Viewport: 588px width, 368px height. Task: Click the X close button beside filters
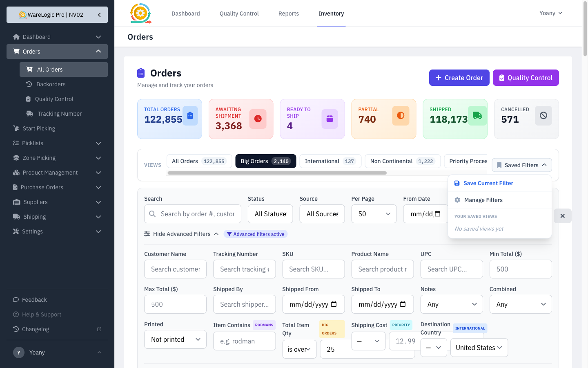563,216
